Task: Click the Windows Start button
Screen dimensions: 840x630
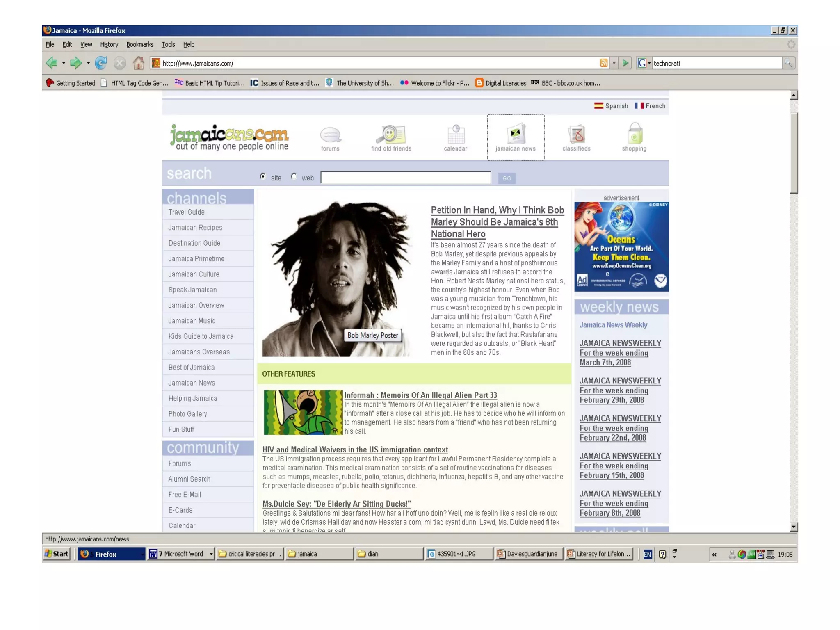Action: tap(57, 554)
